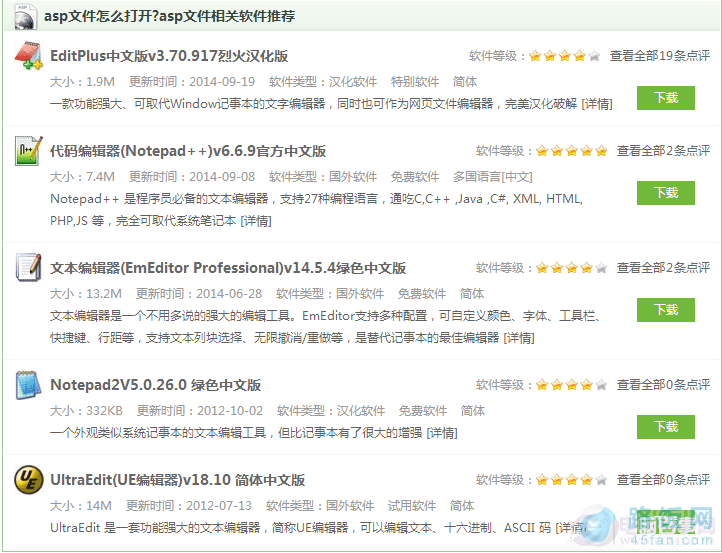Click the EmEditor notepad icon
This screenshot has height=553, width=722.
[x=29, y=267]
